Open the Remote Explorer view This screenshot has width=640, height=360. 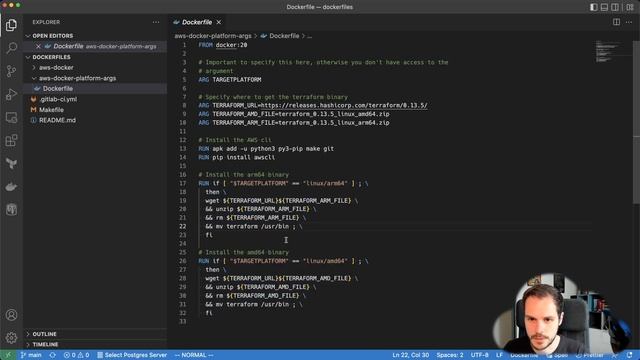(11, 118)
